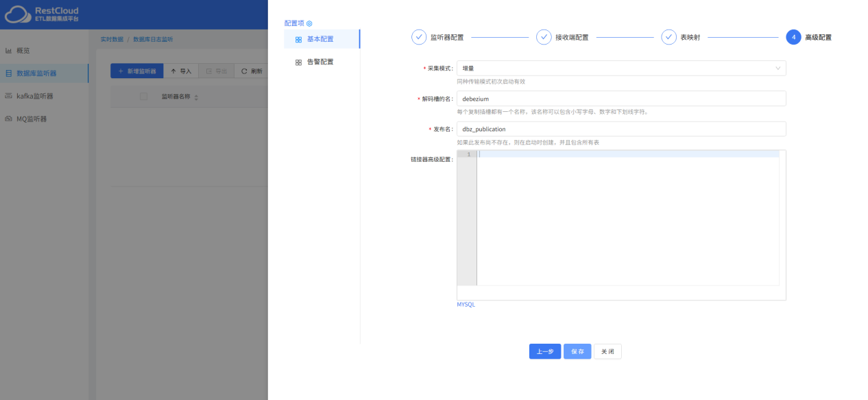Click the RestCloud cloud logo
Image resolution: width=868 pixels, height=400 pixels.
[18, 14]
